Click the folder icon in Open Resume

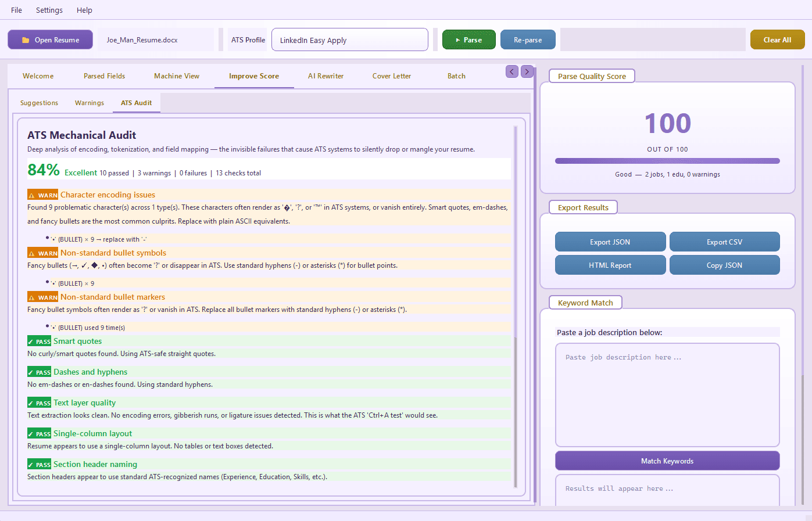click(x=26, y=40)
